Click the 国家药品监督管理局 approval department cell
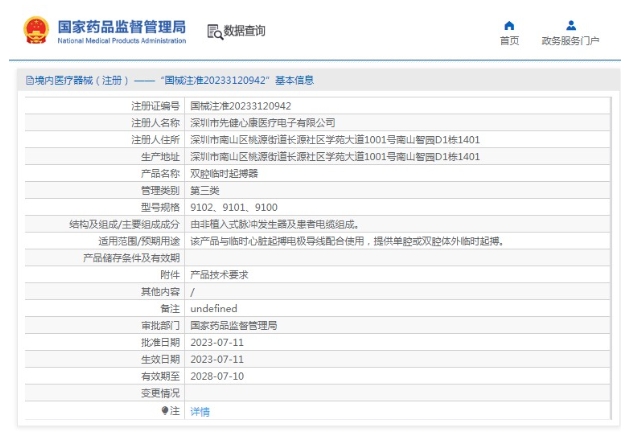The height and width of the screenshot is (447, 635). pyautogui.click(x=233, y=325)
